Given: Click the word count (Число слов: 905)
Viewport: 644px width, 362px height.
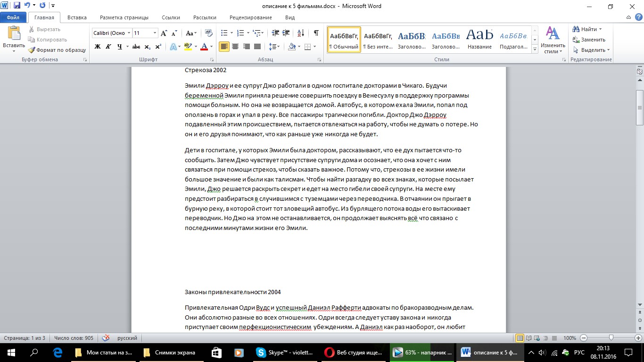Looking at the screenshot, I should 74,338.
